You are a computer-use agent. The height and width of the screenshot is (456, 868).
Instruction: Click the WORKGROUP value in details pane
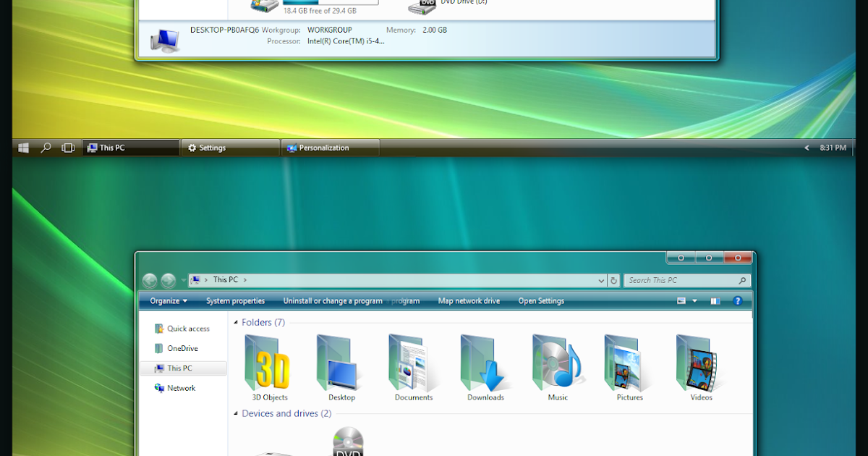click(x=329, y=30)
